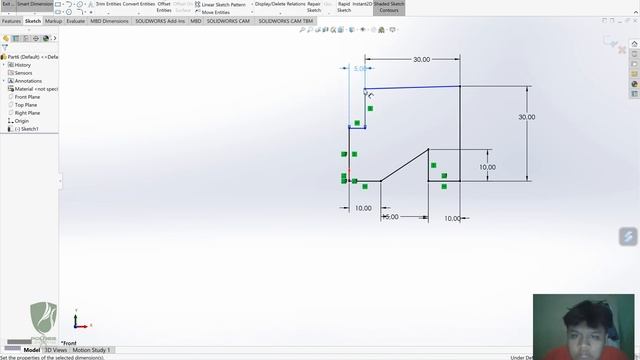Click Previous View icon

[318, 30]
